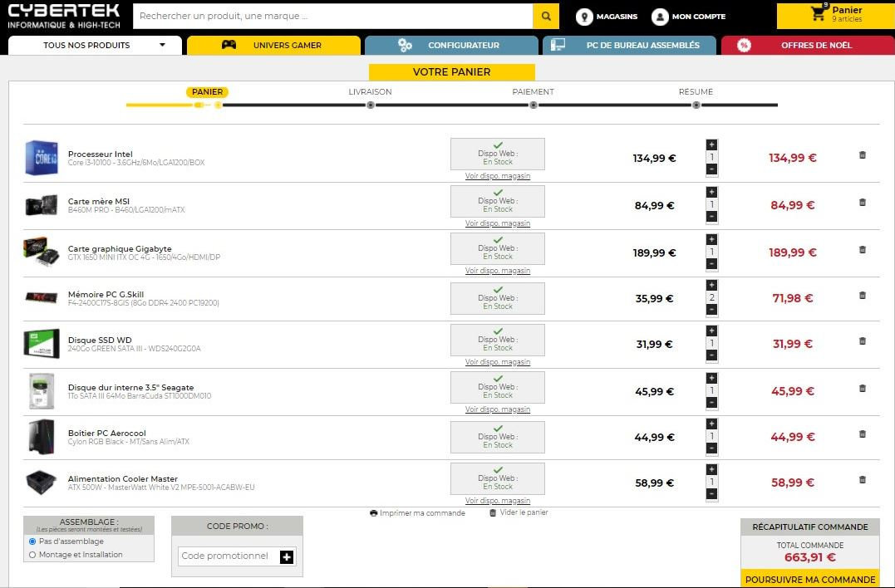Screen dimensions: 895x588
Task: Increase quantity of Disque SSD WD
Action: tap(711, 331)
